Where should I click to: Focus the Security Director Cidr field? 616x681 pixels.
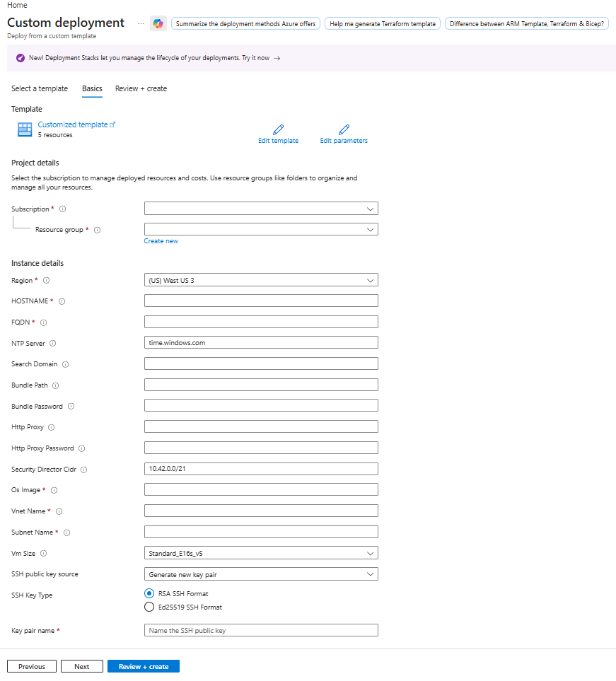tap(261, 469)
